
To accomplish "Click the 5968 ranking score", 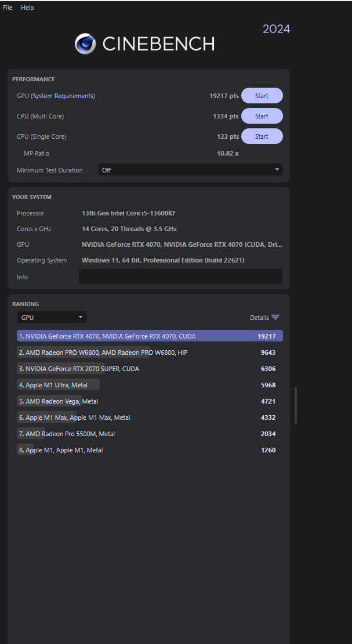I will tap(268, 385).
